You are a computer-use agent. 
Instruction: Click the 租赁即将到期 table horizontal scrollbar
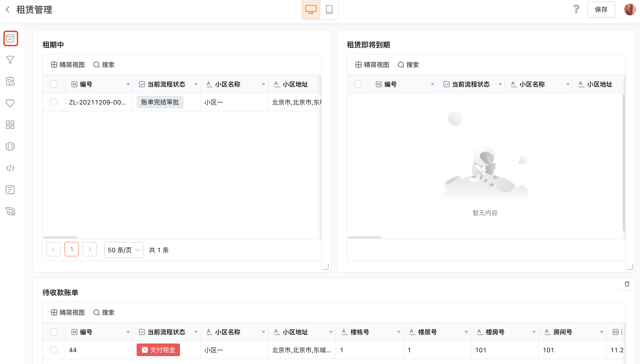coord(364,237)
